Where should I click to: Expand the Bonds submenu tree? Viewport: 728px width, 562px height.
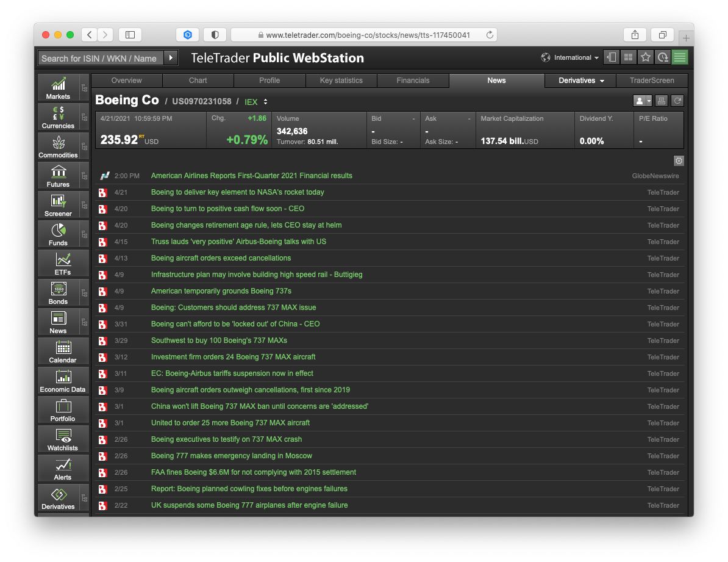tap(84, 293)
